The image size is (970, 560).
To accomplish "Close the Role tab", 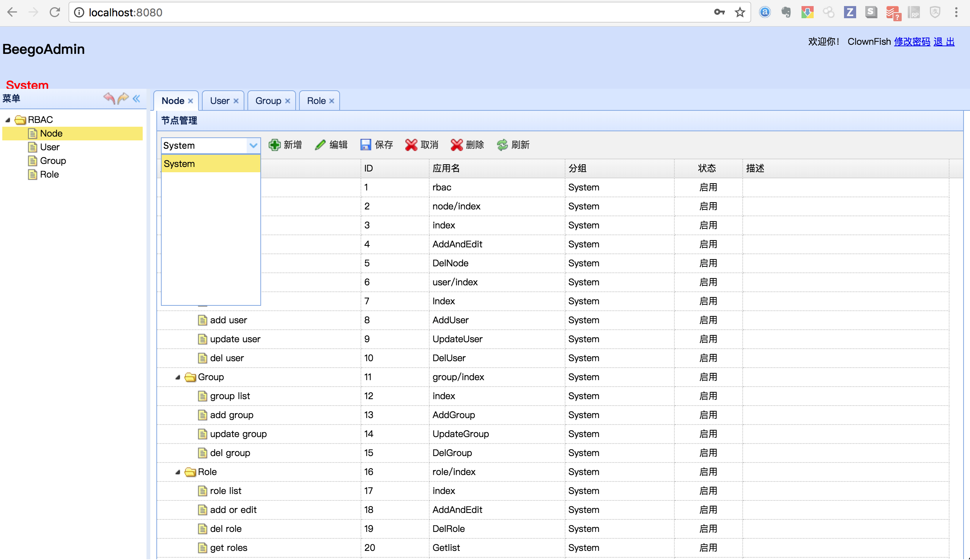I will [x=332, y=101].
